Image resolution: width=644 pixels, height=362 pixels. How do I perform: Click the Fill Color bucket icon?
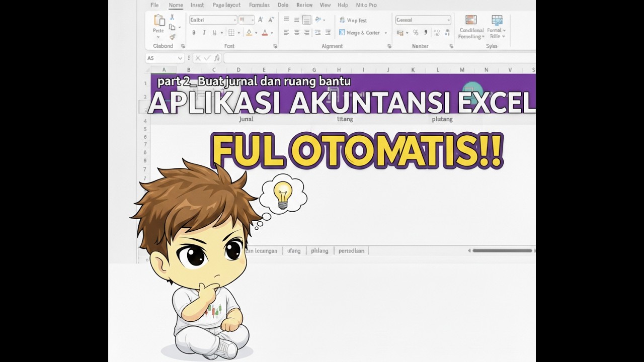(249, 33)
